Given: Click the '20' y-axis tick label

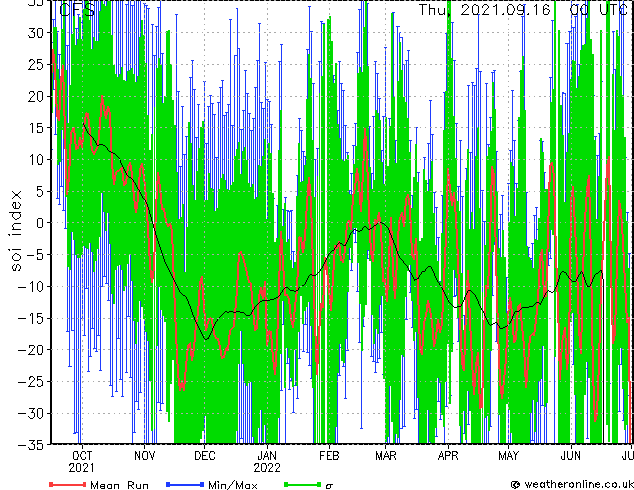Looking at the screenshot, I should pyautogui.click(x=36, y=96).
